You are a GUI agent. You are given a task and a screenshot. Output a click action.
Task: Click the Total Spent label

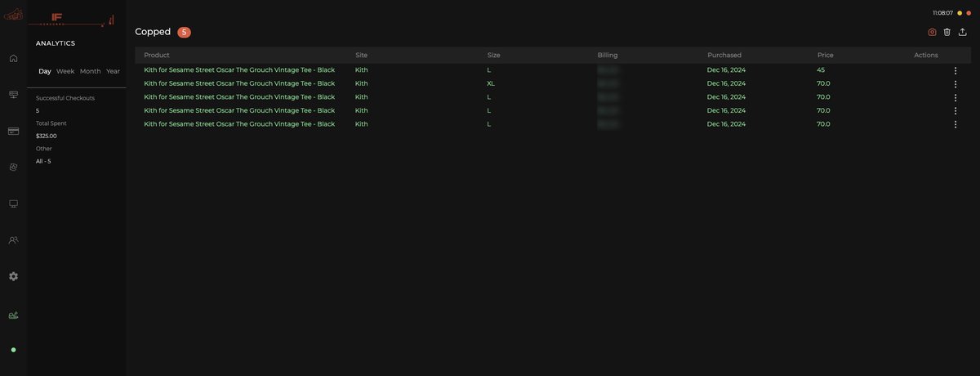pyautogui.click(x=51, y=123)
